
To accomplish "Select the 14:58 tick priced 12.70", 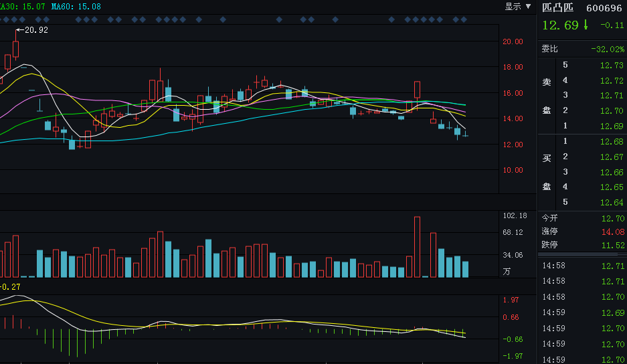I will pyautogui.click(x=584, y=297).
